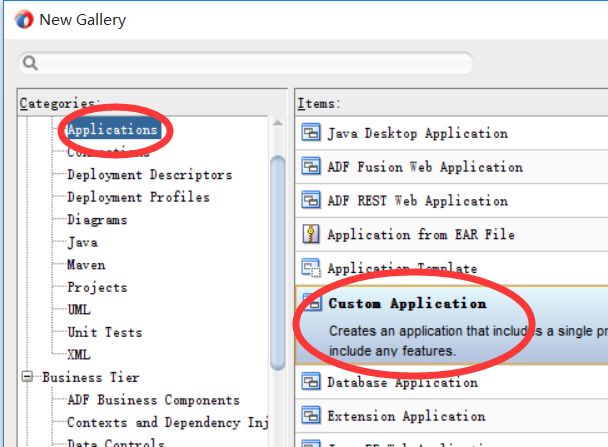Select the Data Controls category

[116, 442]
